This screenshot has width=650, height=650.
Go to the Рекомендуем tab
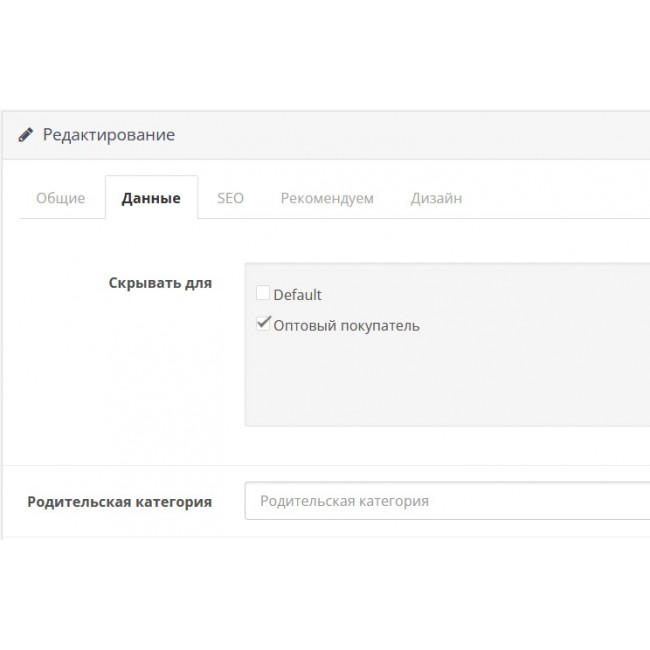tap(327, 198)
